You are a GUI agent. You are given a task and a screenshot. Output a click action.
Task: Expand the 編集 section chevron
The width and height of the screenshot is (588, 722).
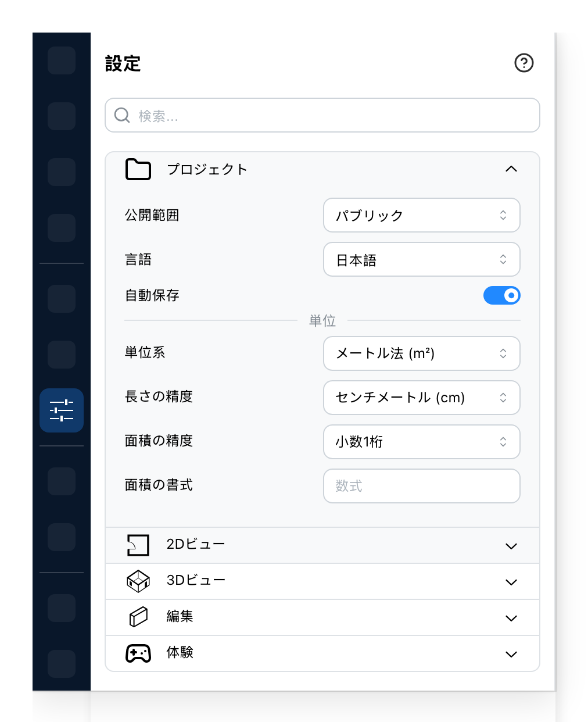511,618
